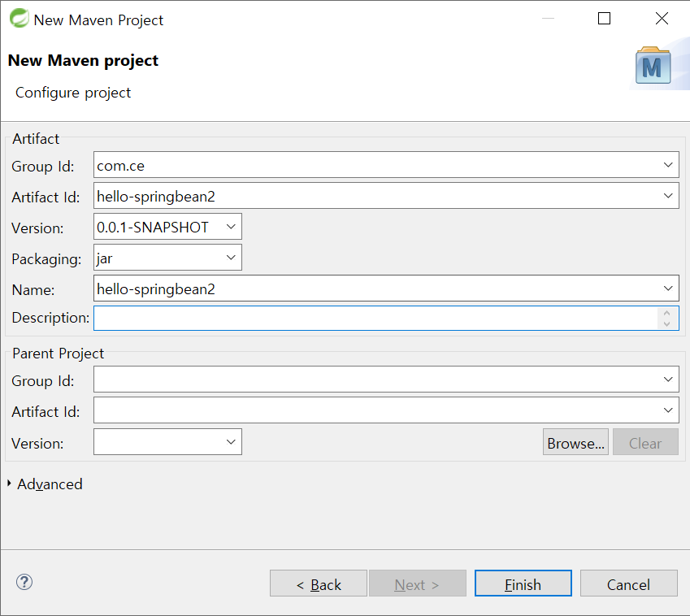This screenshot has width=690, height=616.
Task: Open the Artifact Group Id dropdown arrow
Action: pos(668,165)
